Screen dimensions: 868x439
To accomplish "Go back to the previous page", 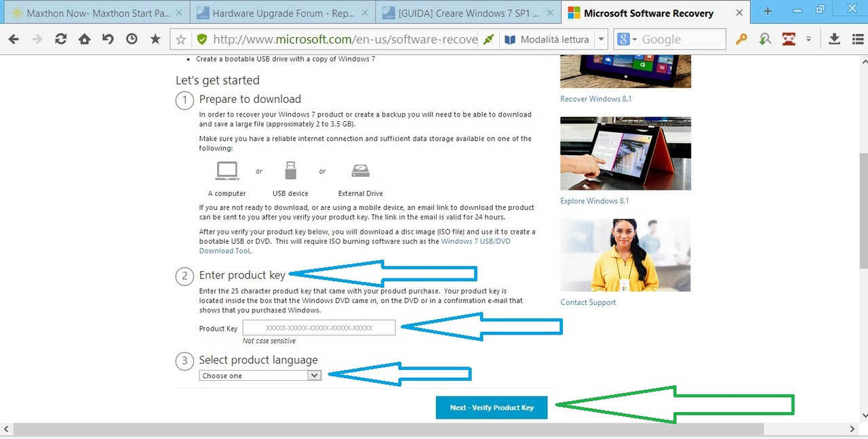I will point(13,39).
